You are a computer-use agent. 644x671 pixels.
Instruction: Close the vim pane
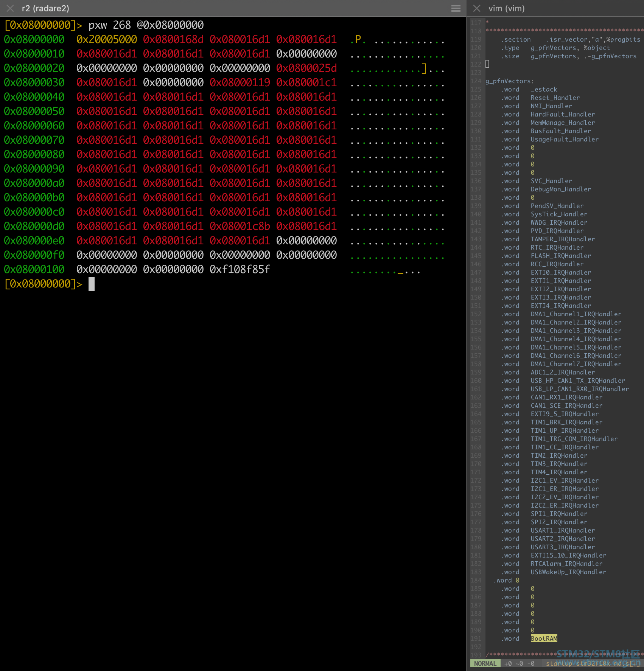click(477, 8)
